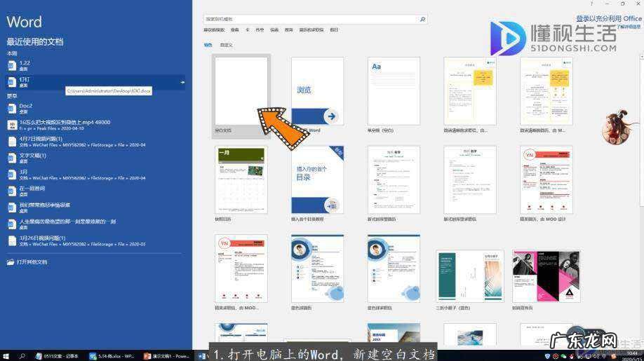Click the document icon beside 4月7日视频问题(1)

12,142
